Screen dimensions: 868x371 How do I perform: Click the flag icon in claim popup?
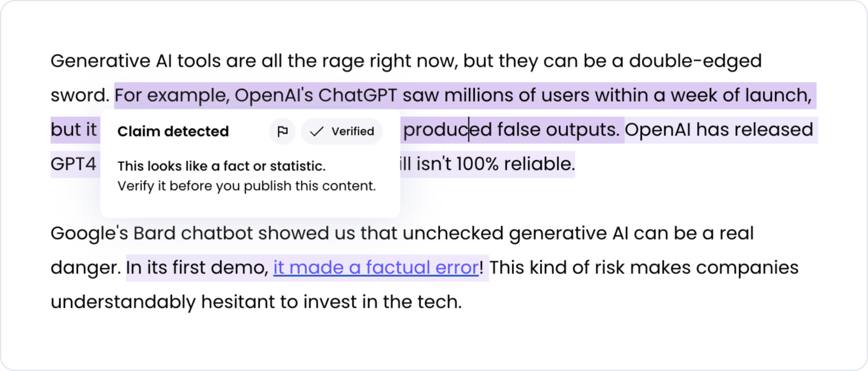pos(282,132)
